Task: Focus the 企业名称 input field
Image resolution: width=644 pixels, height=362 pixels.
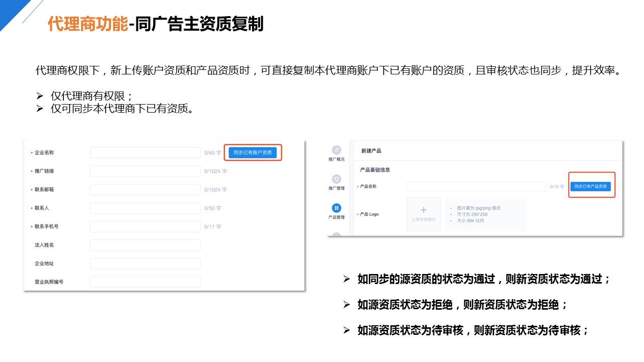Action: coord(145,153)
